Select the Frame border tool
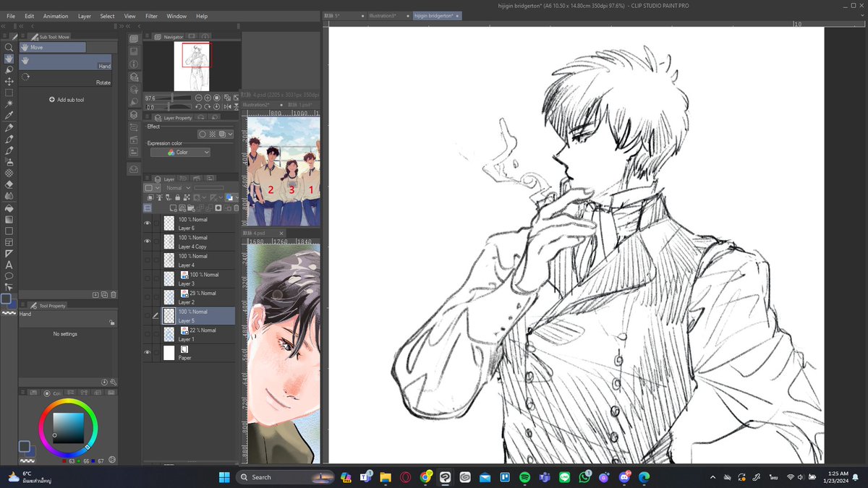The width and height of the screenshot is (868, 488). click(x=9, y=242)
